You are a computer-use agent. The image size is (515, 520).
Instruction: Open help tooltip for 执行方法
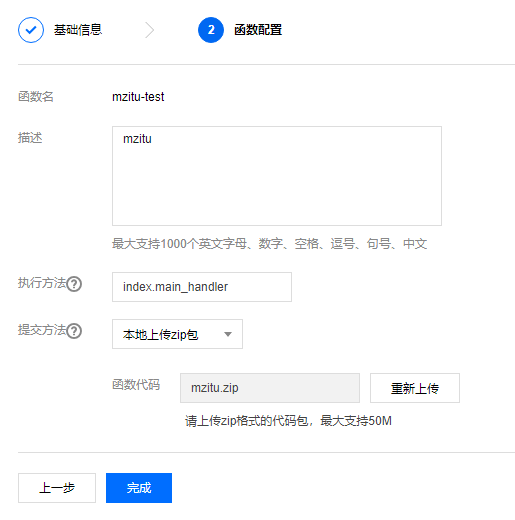74,284
